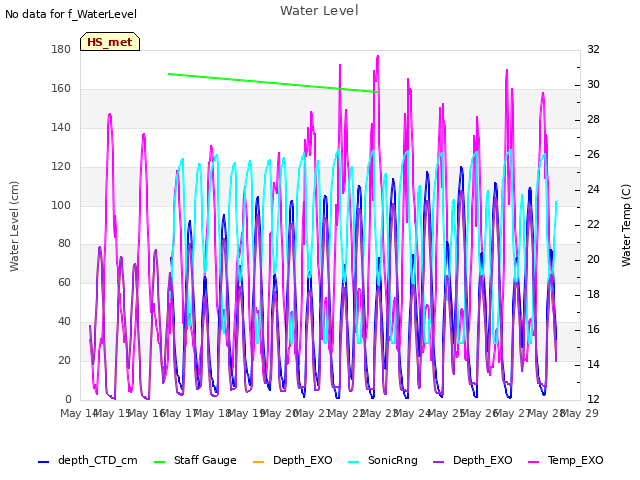Click the 'No data for f_WaterLevel' message
Screen dimensions: 640x480
(x=71, y=14)
